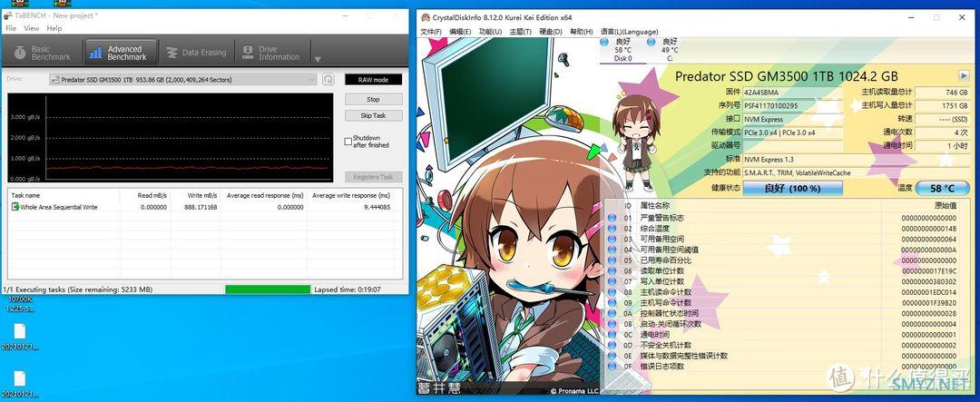Click status orb for 06 读取单位计数
This screenshot has width=980, height=402.
[612, 270]
